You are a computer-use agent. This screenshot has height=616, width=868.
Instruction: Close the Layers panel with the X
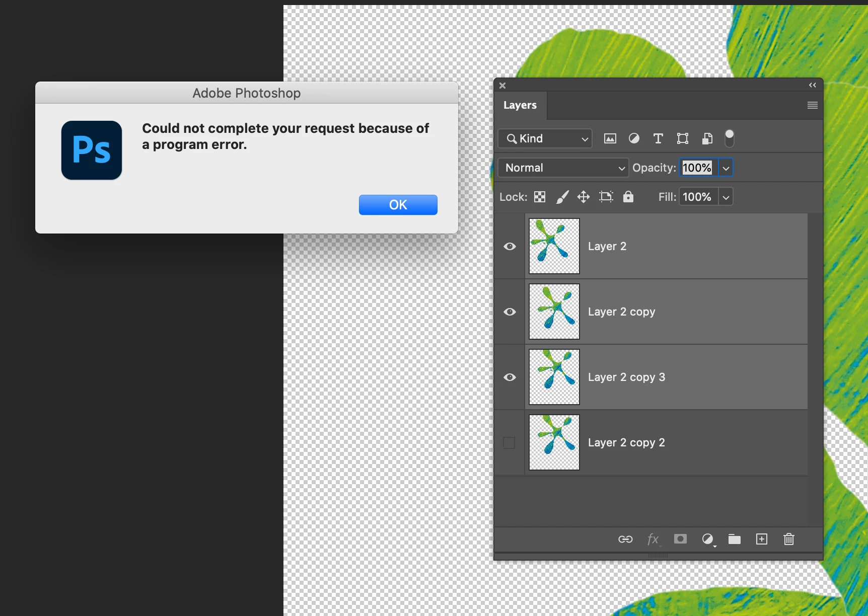[x=502, y=86]
